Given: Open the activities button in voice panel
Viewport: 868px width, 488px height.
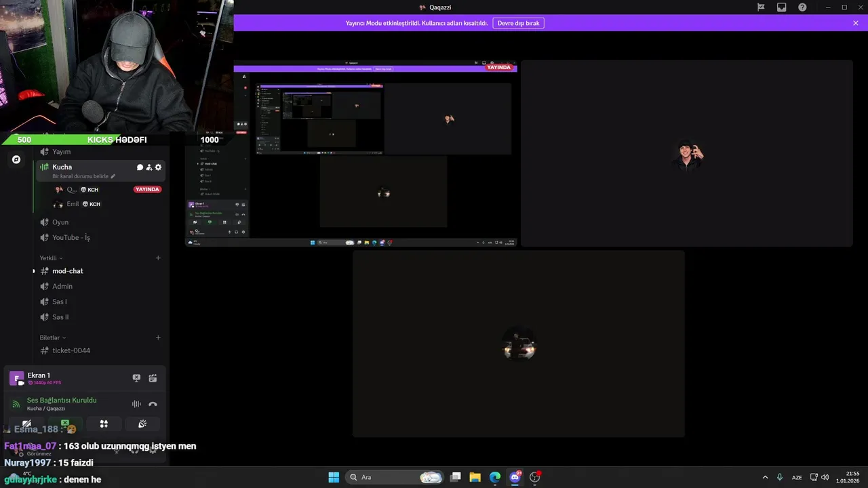Looking at the screenshot, I should pos(104,424).
